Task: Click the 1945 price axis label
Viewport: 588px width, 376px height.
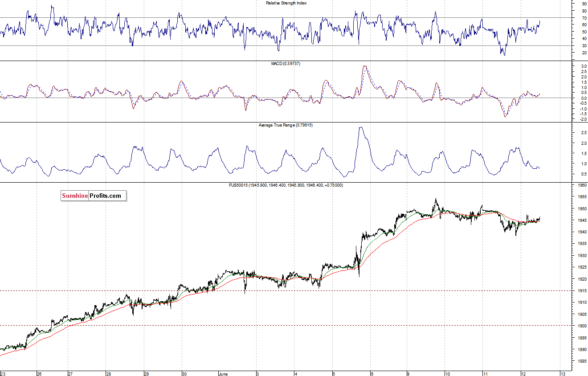Action: tap(582, 221)
